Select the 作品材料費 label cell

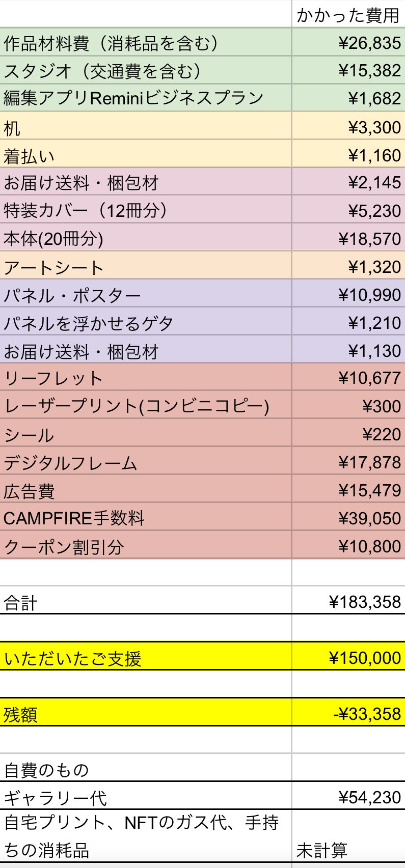pos(145,43)
